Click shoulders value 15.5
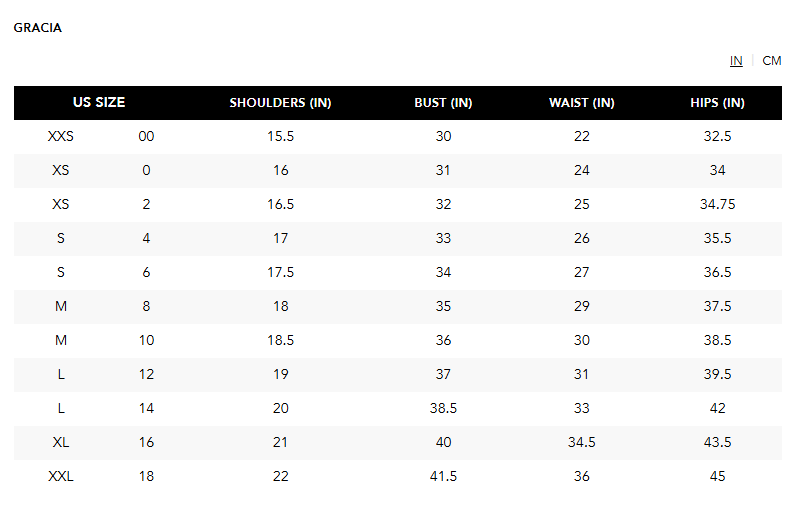793x505 pixels. coord(280,136)
